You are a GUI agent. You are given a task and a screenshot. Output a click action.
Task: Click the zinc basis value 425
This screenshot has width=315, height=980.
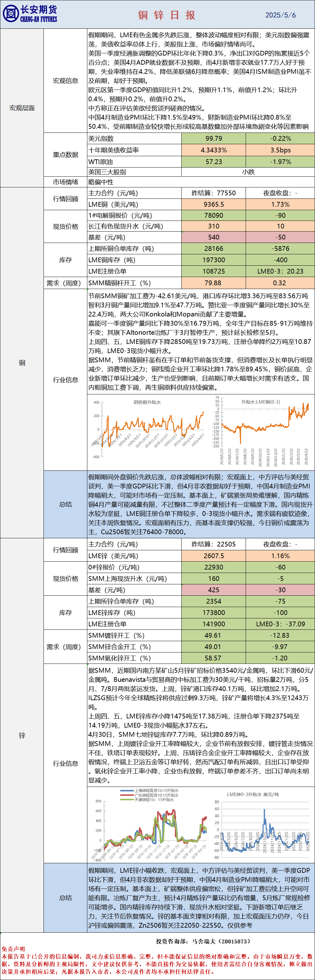[213, 590]
